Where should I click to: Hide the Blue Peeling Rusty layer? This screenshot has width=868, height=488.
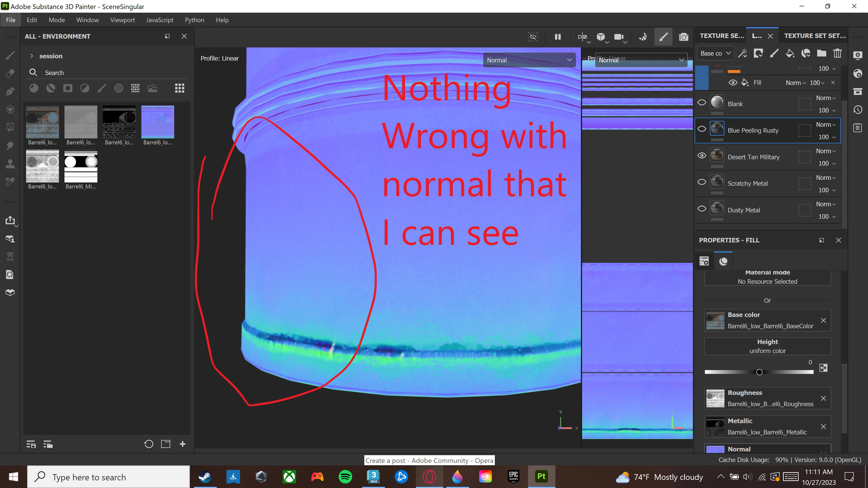pyautogui.click(x=702, y=129)
